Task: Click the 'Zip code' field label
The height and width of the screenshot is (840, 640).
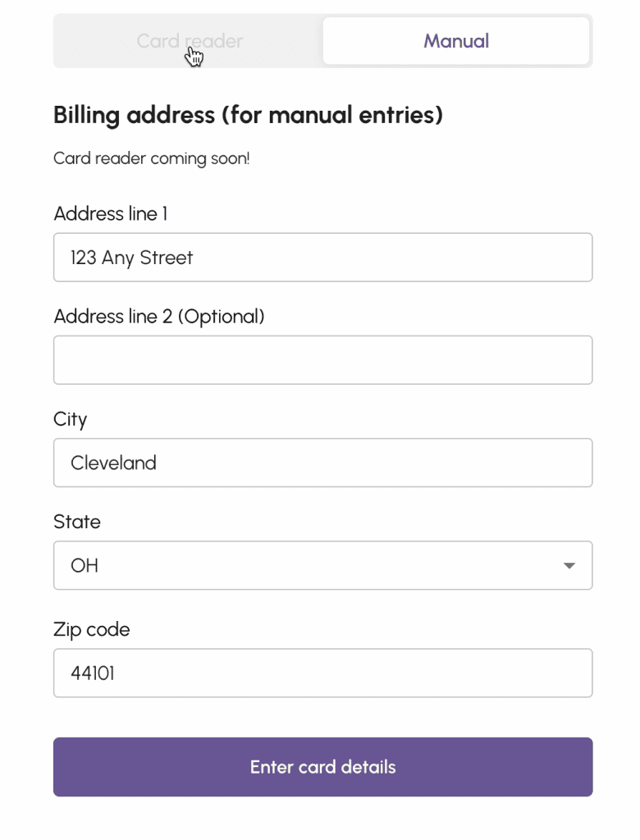Action: pos(92,630)
